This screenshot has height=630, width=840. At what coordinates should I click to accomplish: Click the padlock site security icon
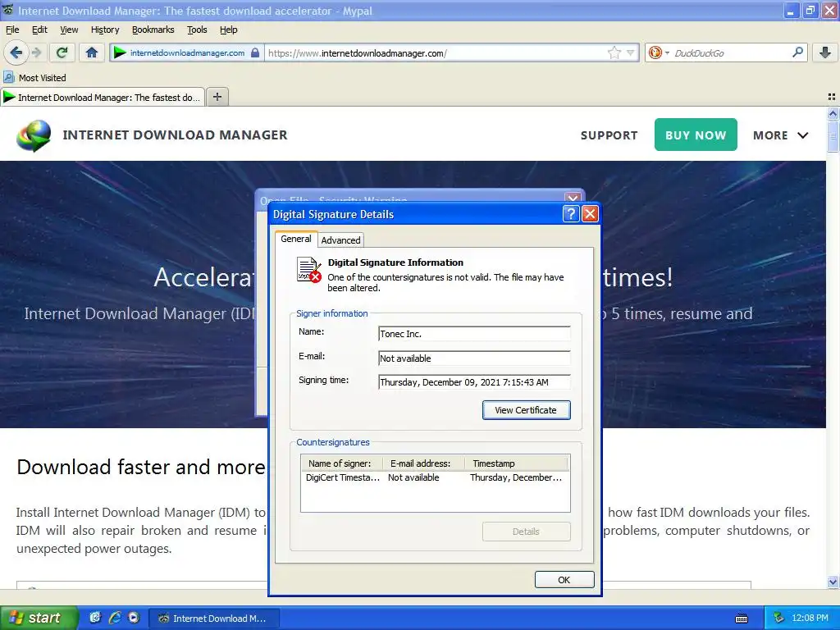256,52
